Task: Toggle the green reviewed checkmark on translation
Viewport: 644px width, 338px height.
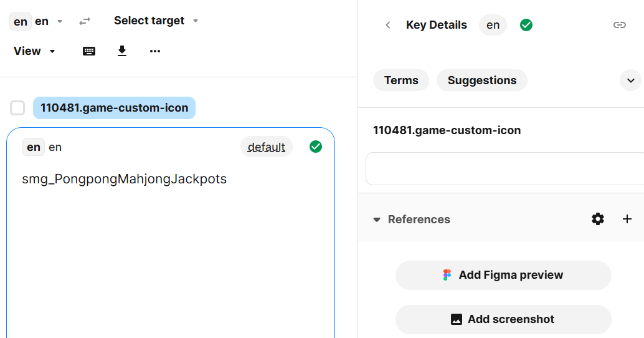Action: (x=316, y=147)
